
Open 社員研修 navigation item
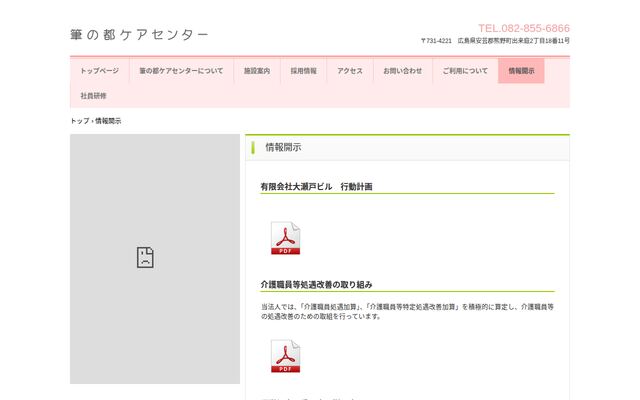[x=93, y=96]
